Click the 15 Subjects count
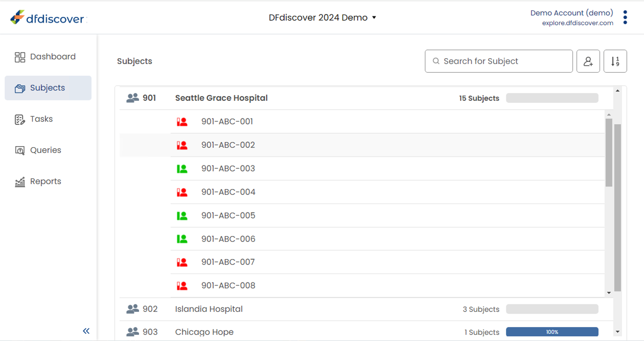644x341 pixels. [x=479, y=98]
